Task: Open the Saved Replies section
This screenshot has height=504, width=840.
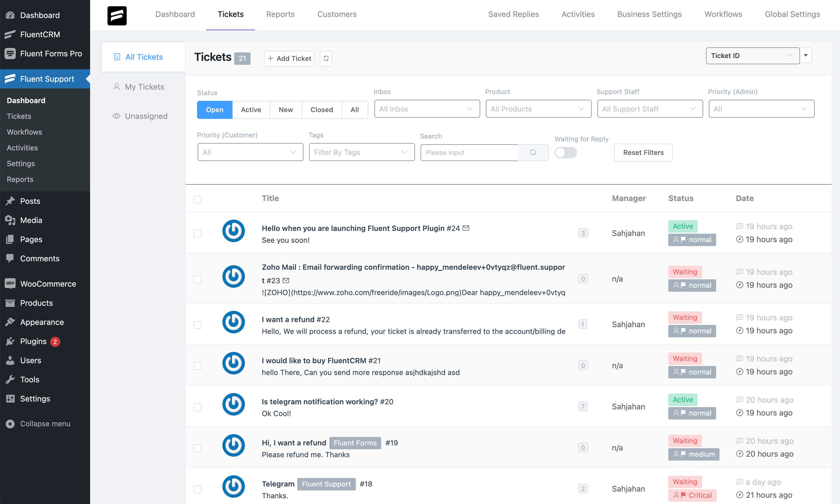Action: (x=513, y=14)
